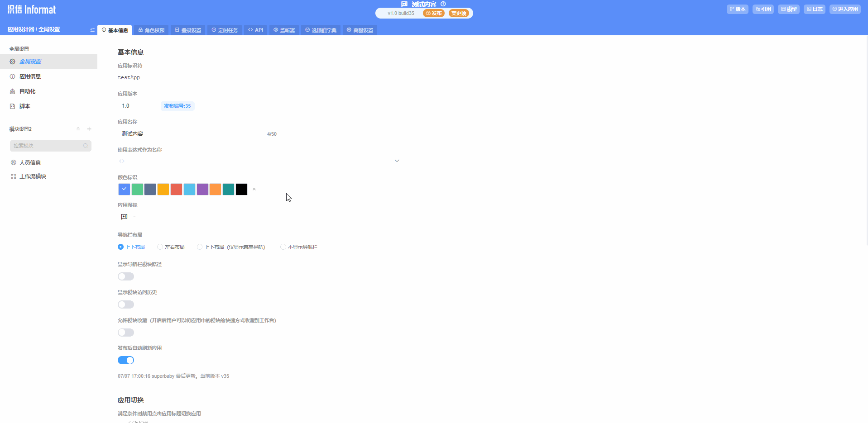Open 自动化 in the sidebar
Screen dimensions: 868x423
[27, 91]
